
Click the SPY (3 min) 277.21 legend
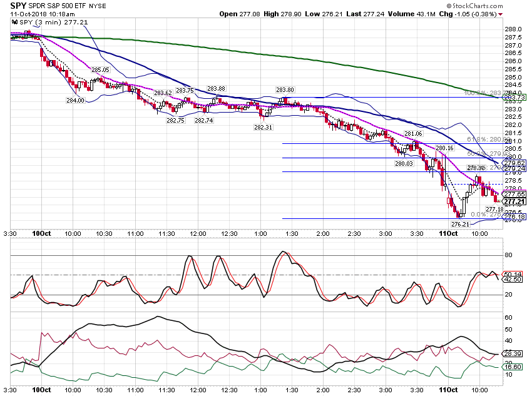pyautogui.click(x=54, y=22)
